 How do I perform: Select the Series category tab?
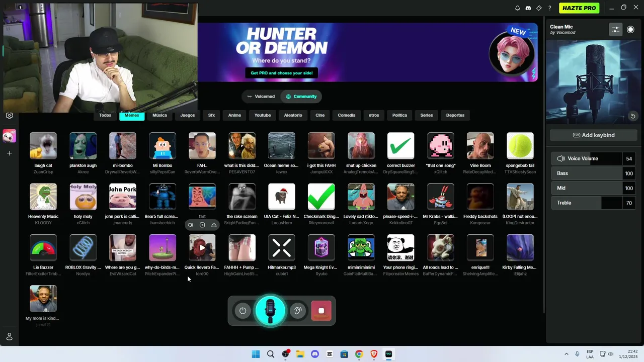click(427, 115)
